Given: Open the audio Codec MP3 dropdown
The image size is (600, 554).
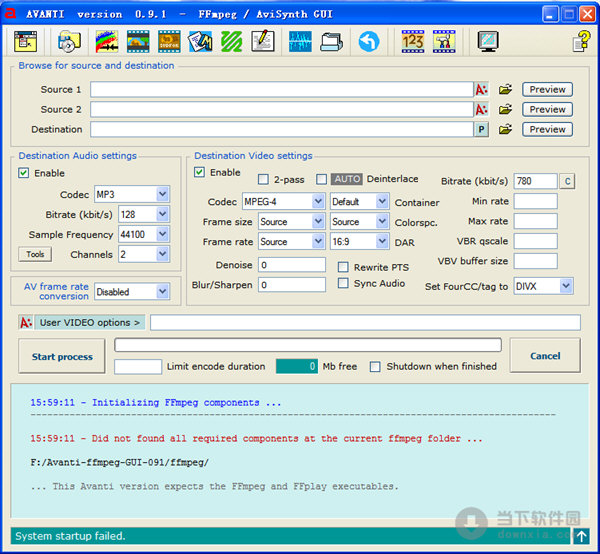Looking at the screenshot, I should click(163, 194).
